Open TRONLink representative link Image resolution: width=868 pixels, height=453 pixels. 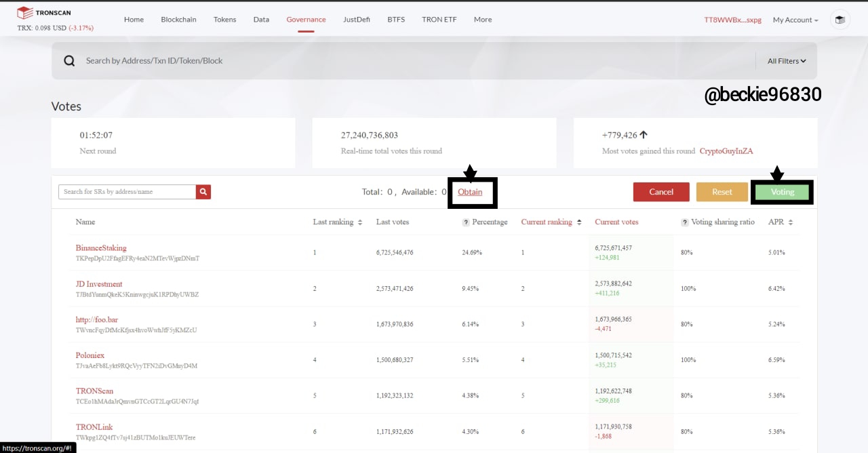point(94,427)
